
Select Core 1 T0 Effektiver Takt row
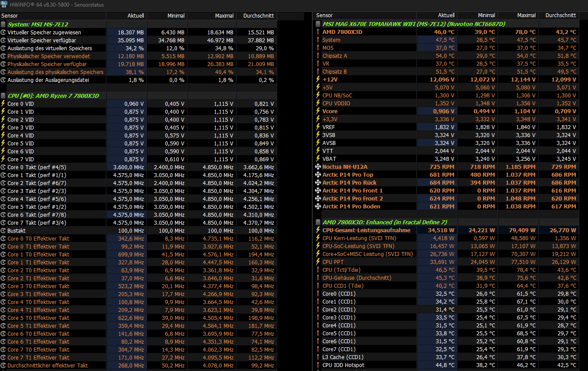[139, 255]
